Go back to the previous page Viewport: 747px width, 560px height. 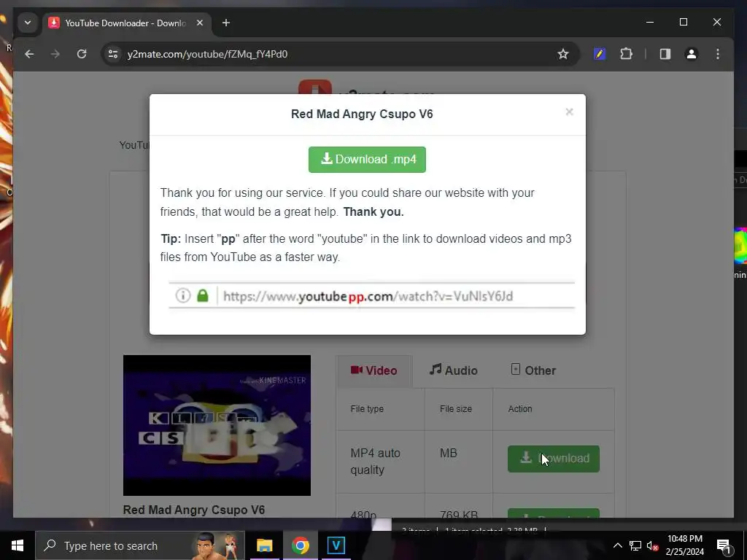point(29,54)
